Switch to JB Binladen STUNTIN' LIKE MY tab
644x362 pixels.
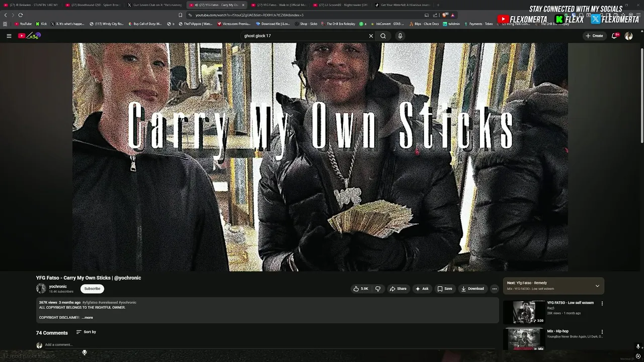(x=31, y=5)
